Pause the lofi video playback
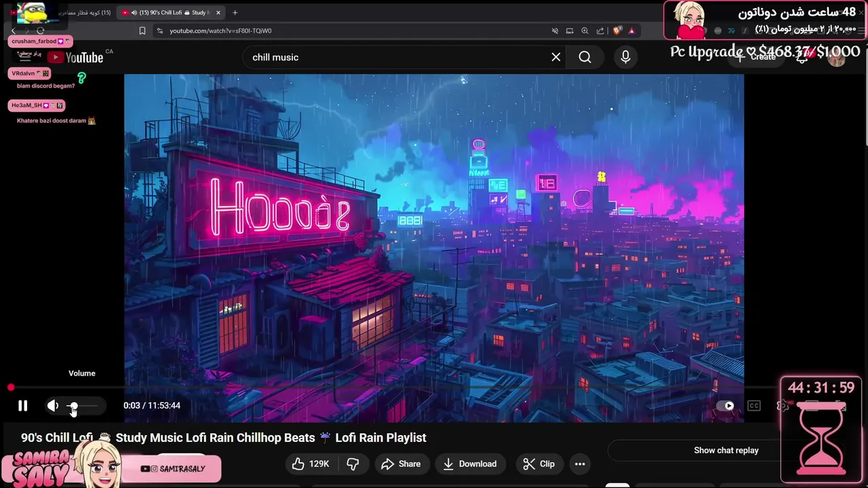 pyautogui.click(x=22, y=405)
